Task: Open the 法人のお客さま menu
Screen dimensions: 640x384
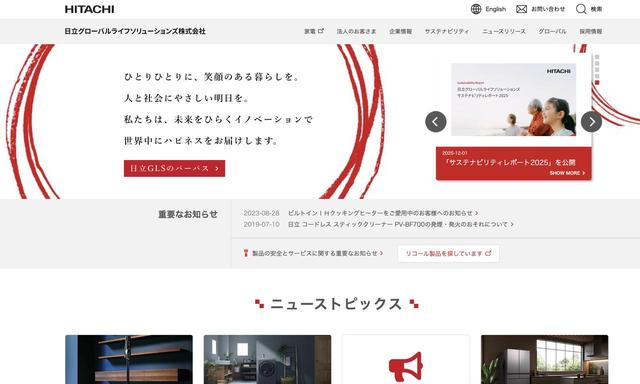Action: [356, 31]
